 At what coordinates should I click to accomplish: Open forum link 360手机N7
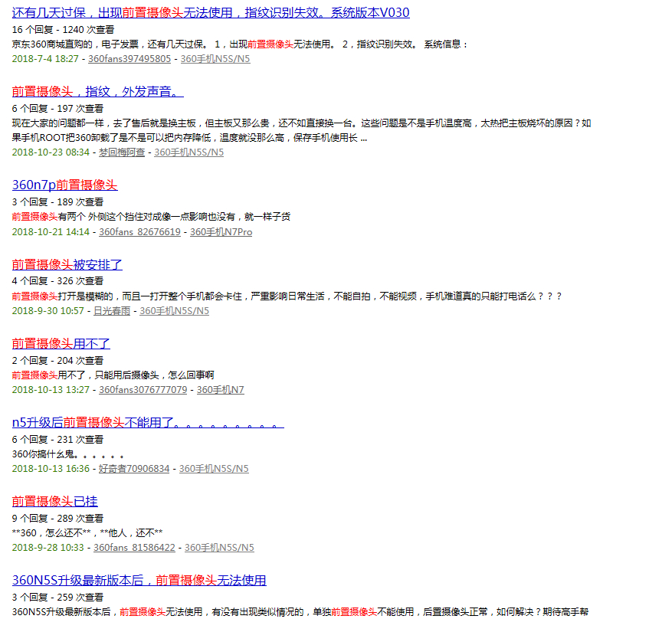(x=220, y=389)
